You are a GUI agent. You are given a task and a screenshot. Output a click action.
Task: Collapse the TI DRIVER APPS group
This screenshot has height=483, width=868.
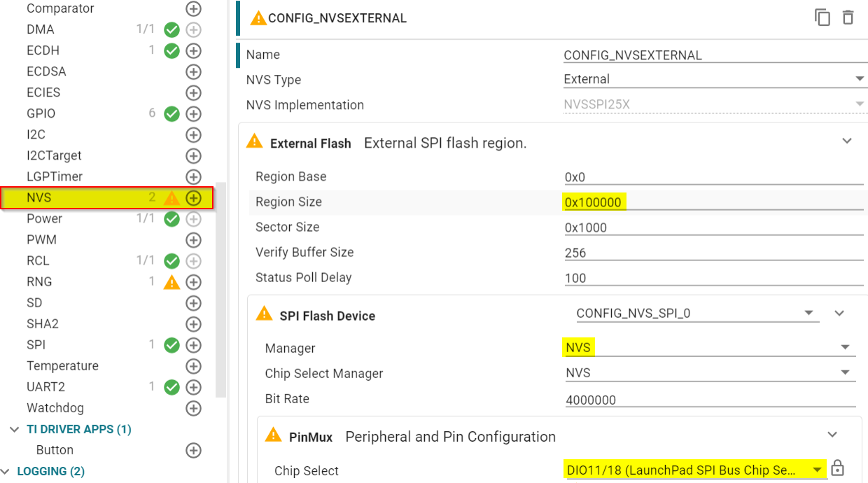pyautogui.click(x=14, y=429)
